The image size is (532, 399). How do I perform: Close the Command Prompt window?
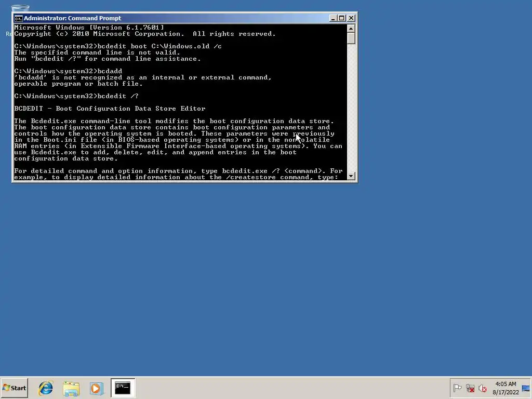(x=351, y=18)
